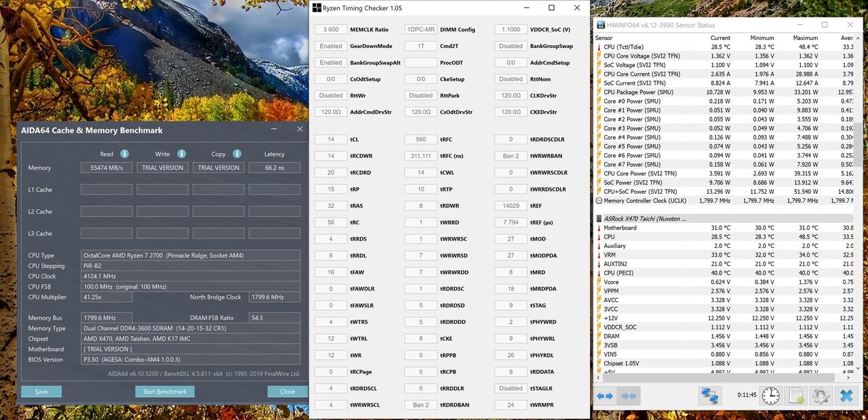
Task: Select the CPU+SoC Power (SVI2 TFN) row
Action: pos(724,192)
